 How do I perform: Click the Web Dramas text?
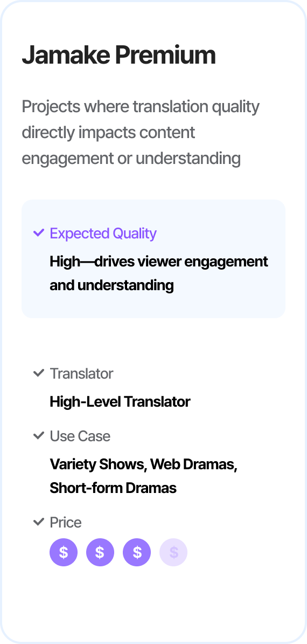194,464
